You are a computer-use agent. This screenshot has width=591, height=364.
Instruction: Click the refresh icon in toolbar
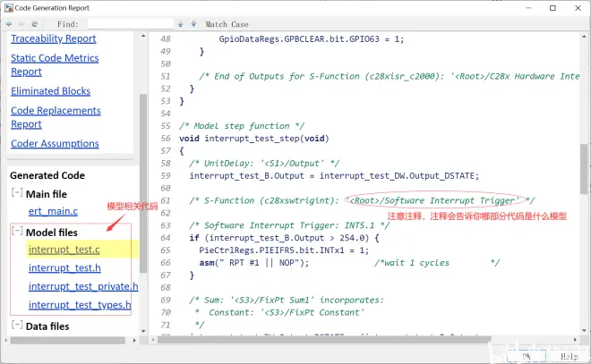point(35,24)
